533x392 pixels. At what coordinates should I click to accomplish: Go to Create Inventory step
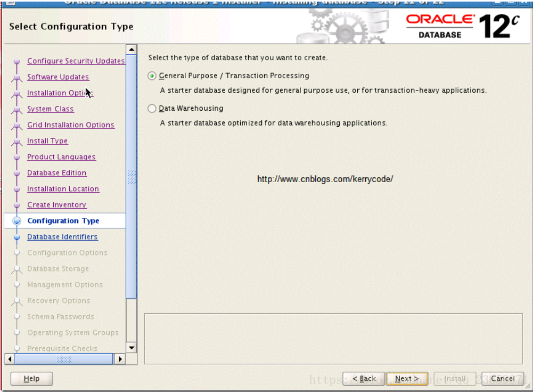click(57, 205)
